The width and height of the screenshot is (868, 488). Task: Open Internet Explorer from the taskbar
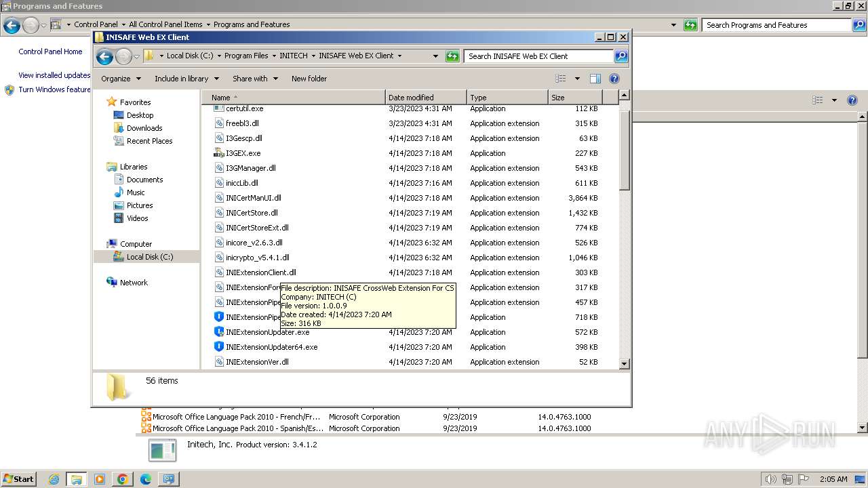click(x=54, y=479)
